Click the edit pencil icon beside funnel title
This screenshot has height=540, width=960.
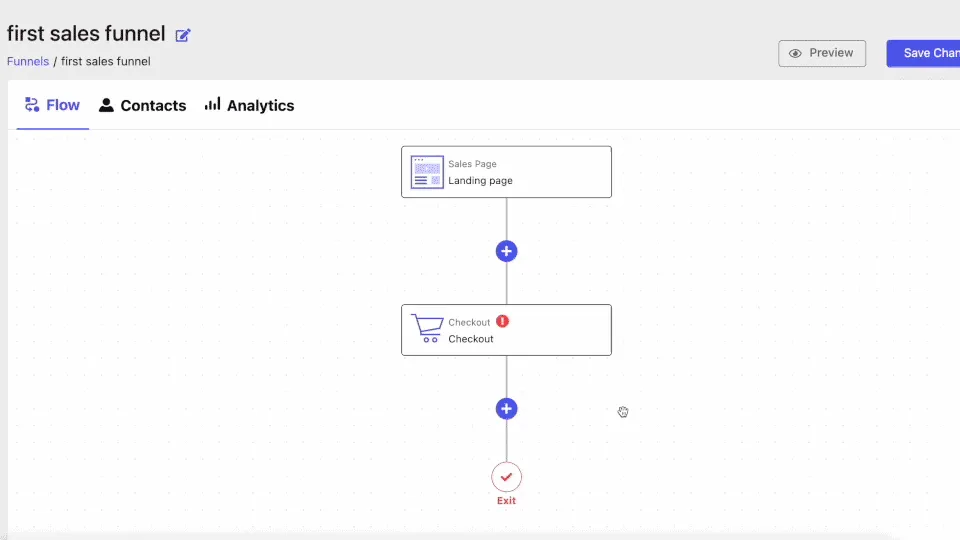point(183,36)
